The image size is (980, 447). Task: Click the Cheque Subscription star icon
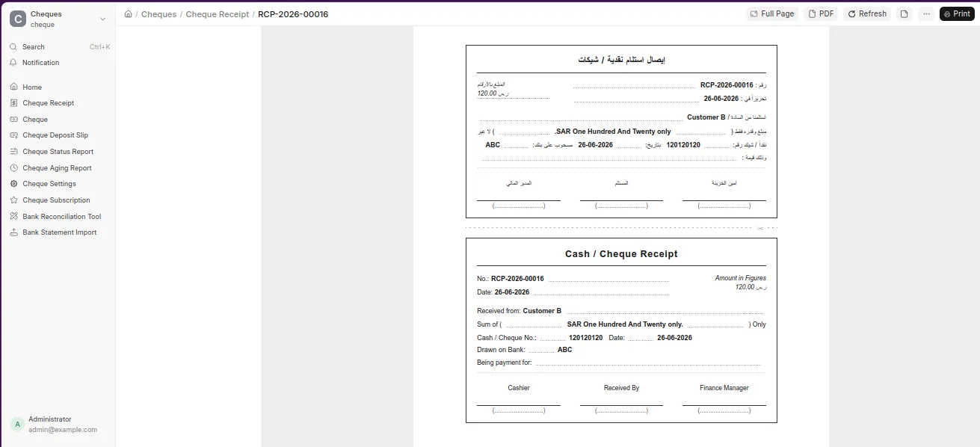pyautogui.click(x=14, y=200)
